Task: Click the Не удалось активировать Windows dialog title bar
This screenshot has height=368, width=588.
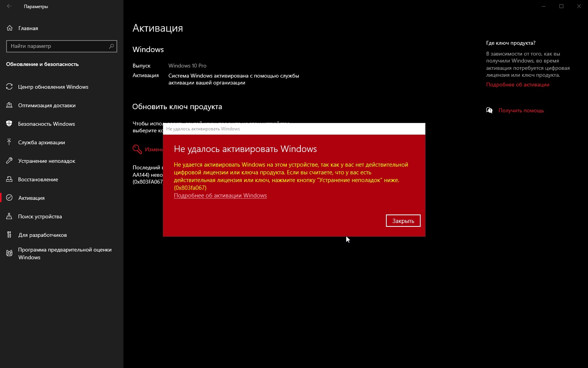Action: 294,129
